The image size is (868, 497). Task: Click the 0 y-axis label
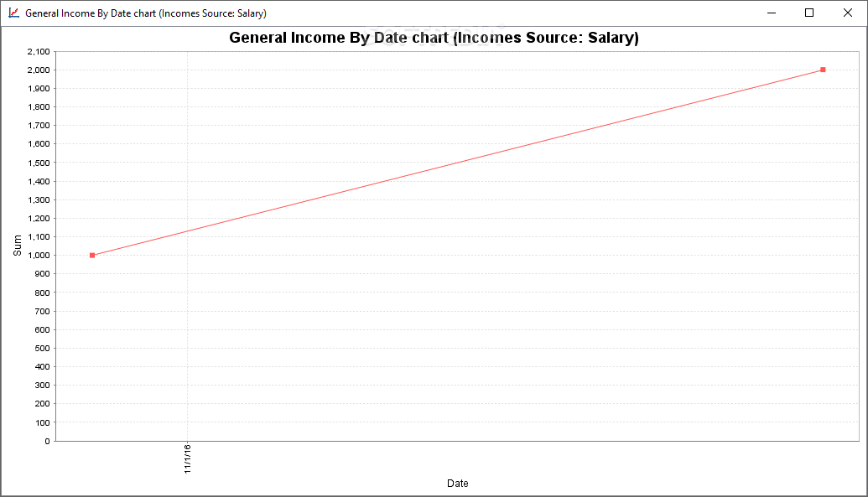pos(48,441)
